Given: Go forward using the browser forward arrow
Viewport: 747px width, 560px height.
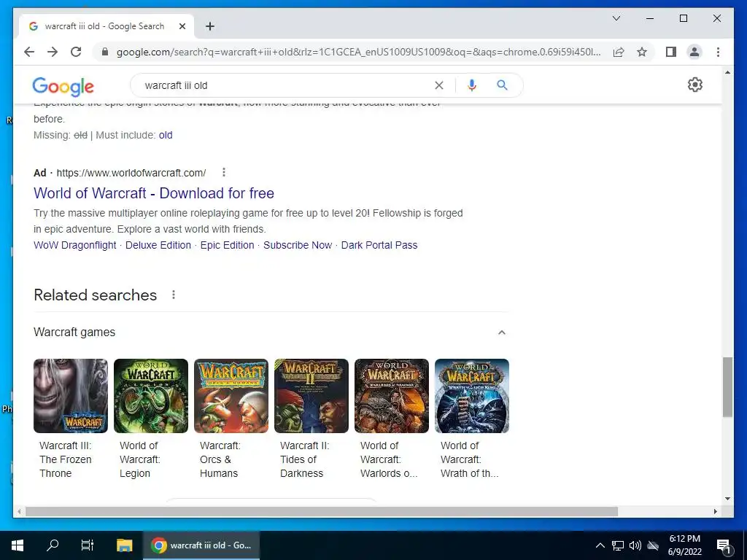Looking at the screenshot, I should [53, 52].
